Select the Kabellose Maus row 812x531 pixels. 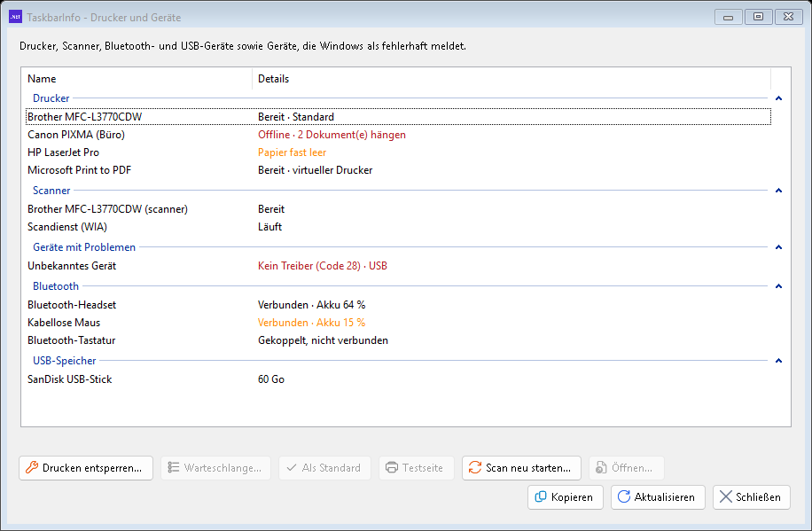398,322
